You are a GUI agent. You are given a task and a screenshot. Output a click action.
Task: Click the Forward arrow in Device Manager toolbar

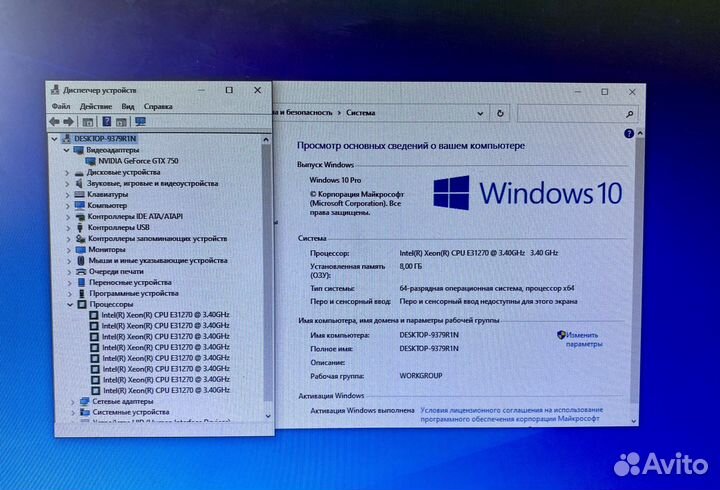coord(68,122)
